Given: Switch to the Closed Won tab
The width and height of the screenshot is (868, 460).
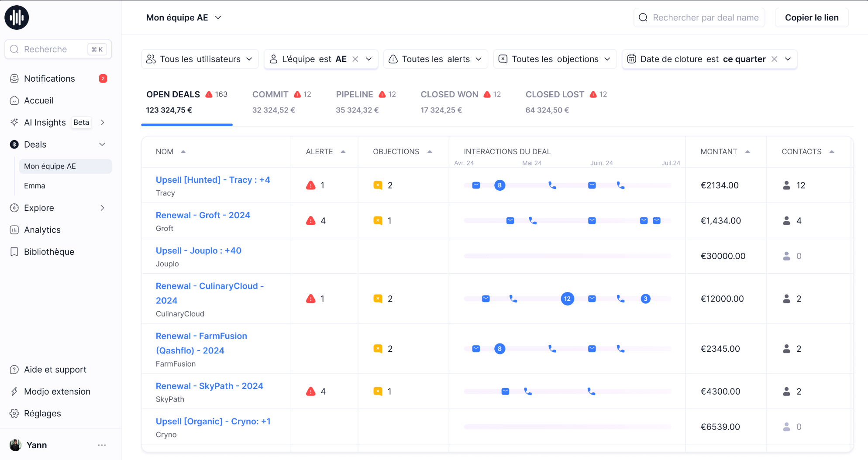Looking at the screenshot, I should click(449, 95).
